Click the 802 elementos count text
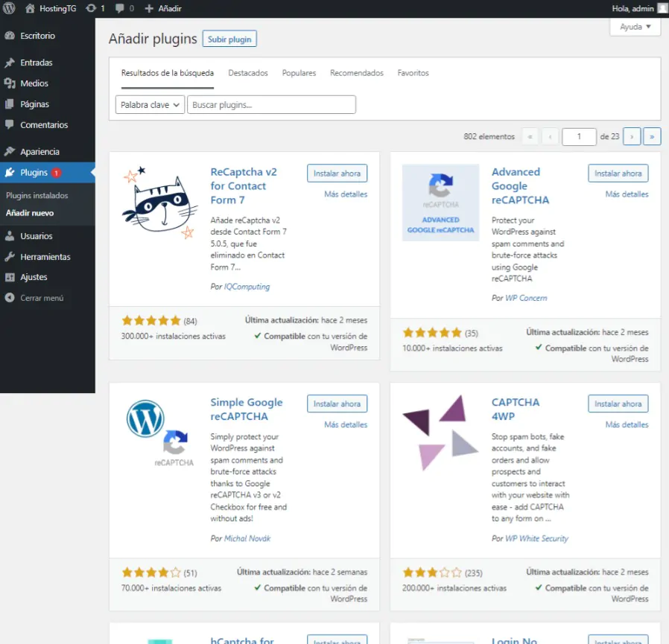The width and height of the screenshot is (669, 644). [489, 137]
